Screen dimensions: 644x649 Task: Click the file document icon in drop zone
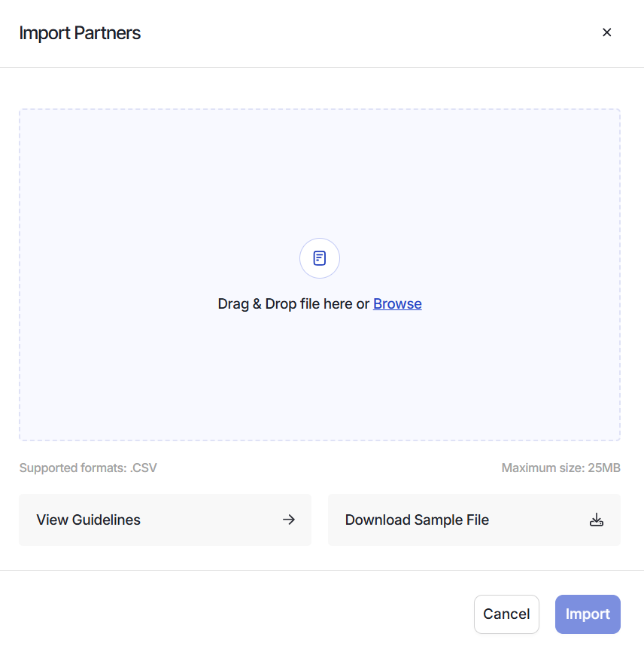[319, 258]
